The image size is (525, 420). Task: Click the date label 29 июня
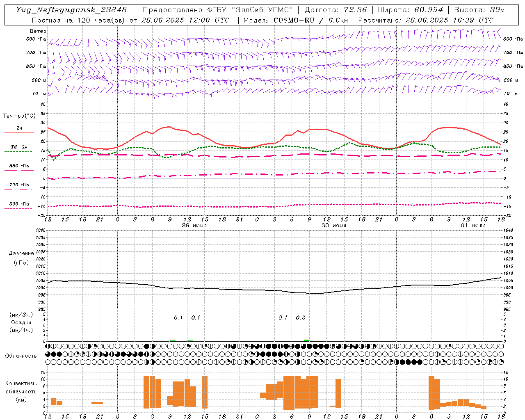tap(194, 226)
